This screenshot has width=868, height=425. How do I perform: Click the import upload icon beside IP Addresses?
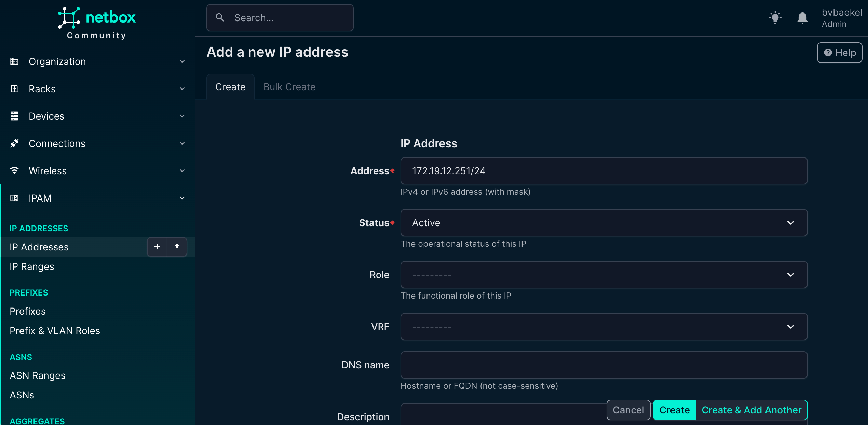click(x=177, y=247)
